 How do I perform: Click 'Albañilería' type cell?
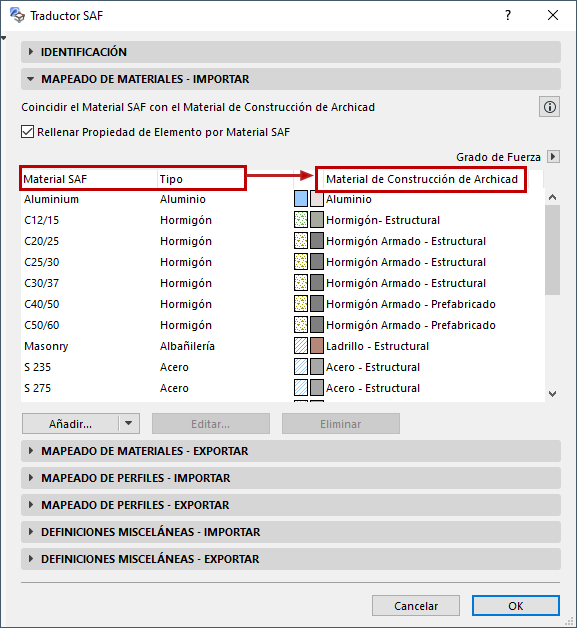coord(187,346)
